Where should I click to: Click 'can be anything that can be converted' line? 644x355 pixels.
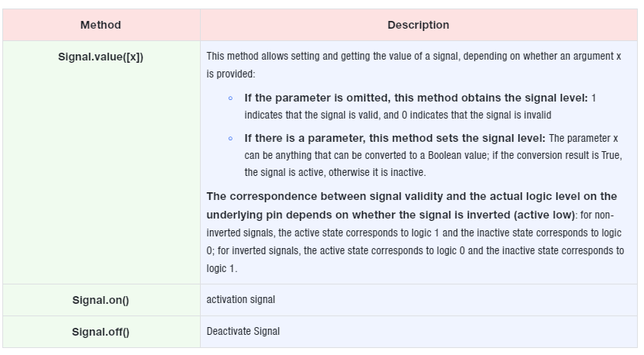click(x=433, y=155)
